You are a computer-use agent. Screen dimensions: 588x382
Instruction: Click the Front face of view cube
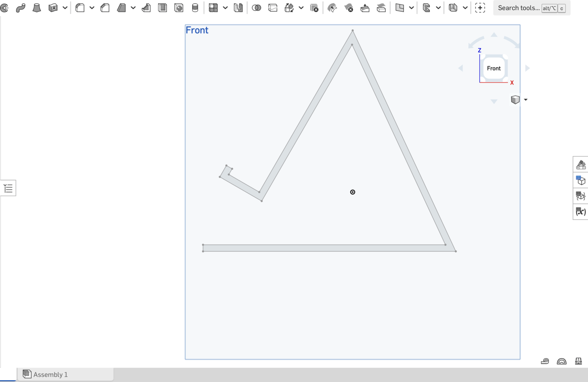(493, 68)
